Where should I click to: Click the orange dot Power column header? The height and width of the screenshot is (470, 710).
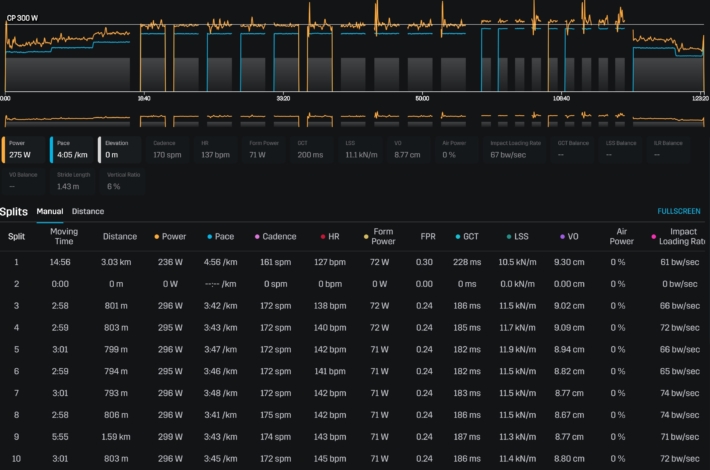pos(174,237)
